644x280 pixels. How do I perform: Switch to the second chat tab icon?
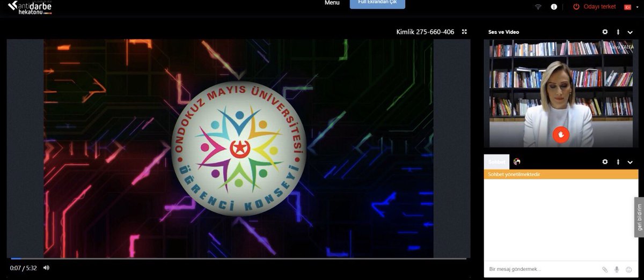517,161
